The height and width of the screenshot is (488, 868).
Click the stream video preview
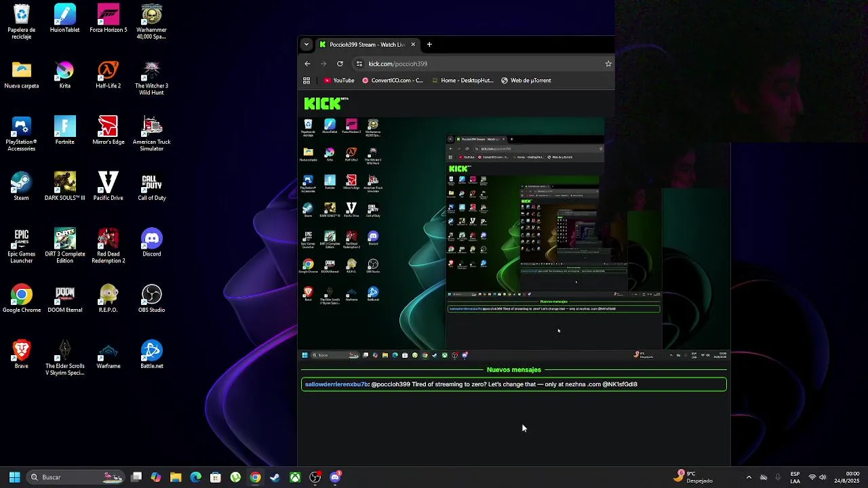pyautogui.click(x=514, y=239)
